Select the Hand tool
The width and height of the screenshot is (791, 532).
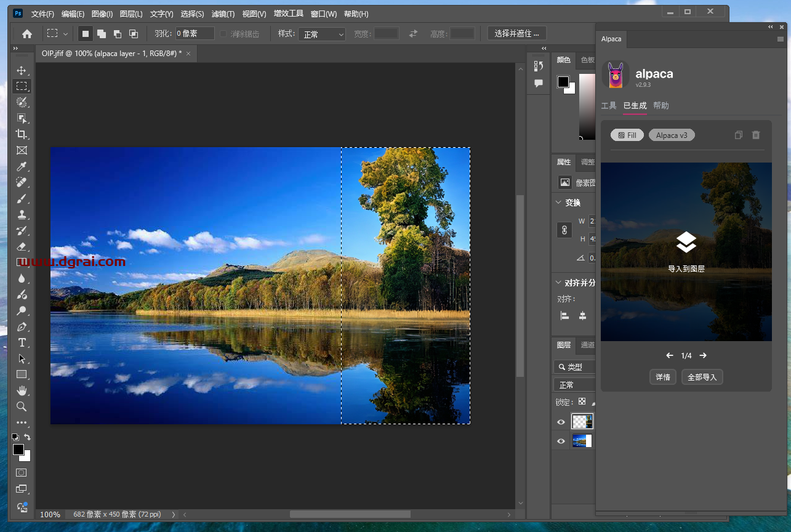point(22,390)
